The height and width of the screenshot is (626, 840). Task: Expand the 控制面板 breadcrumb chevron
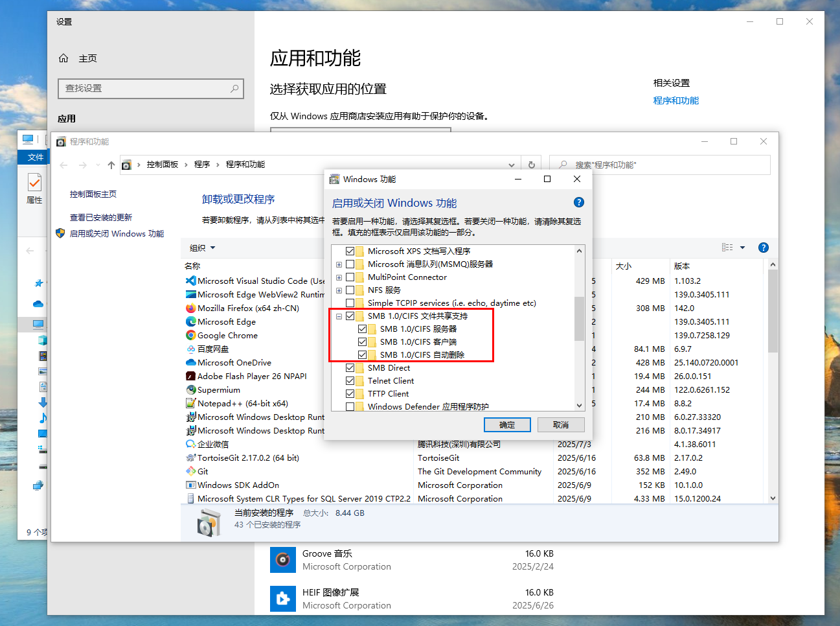click(186, 165)
